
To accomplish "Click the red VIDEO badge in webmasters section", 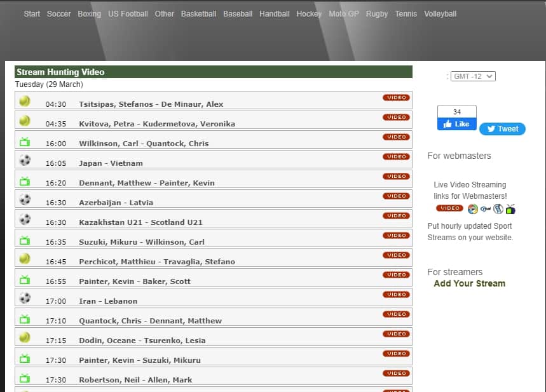I will pos(449,208).
